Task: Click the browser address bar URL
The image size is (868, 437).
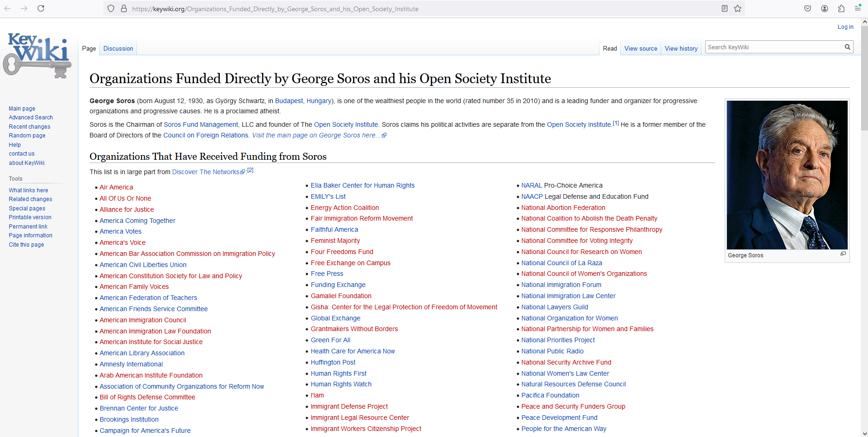Action: click(x=275, y=9)
